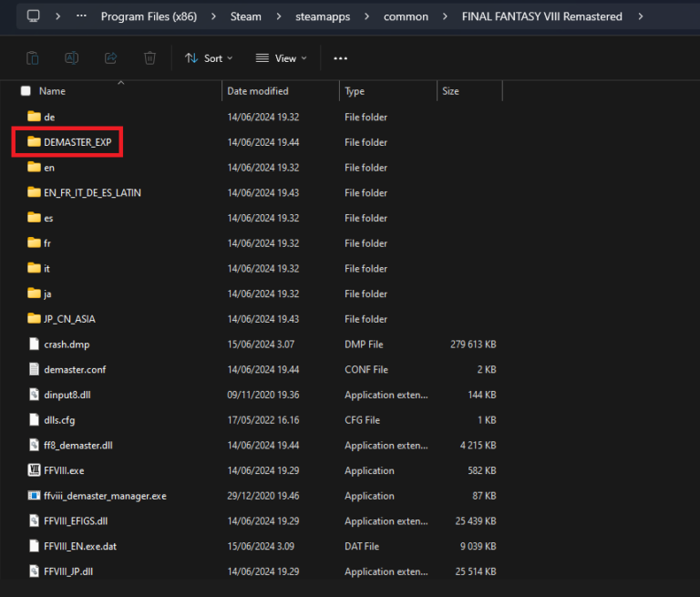
Task: Sort by the Date modified column header
Action: click(257, 91)
